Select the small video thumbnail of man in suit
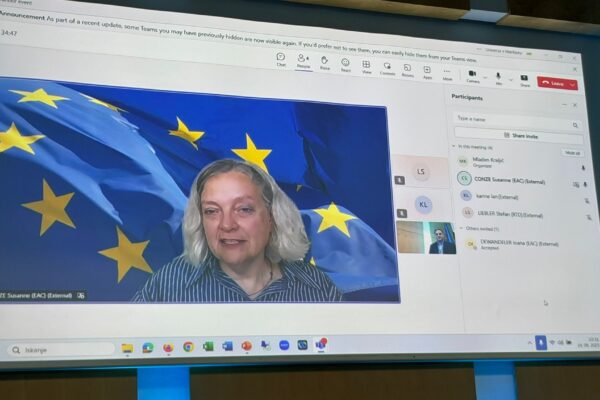 [x=426, y=237]
